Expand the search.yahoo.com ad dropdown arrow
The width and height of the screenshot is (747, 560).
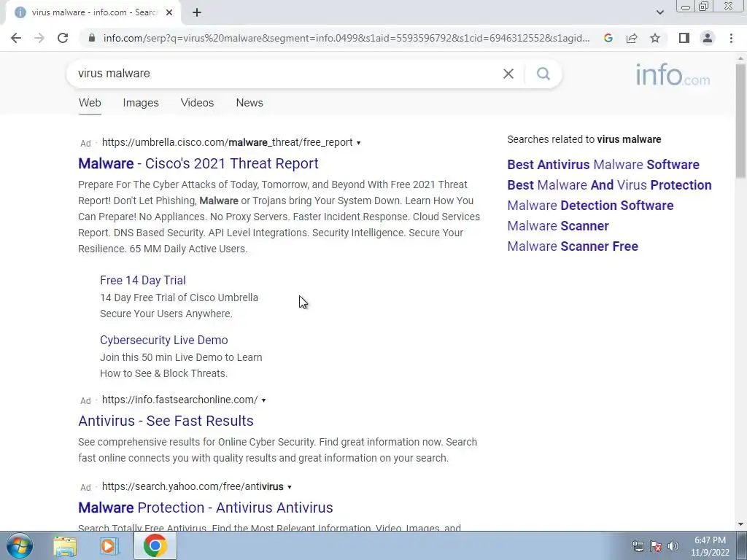pyautogui.click(x=289, y=487)
